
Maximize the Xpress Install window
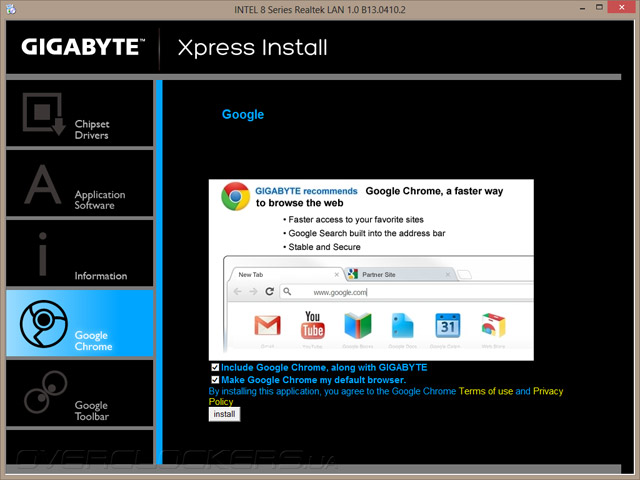click(x=599, y=7)
